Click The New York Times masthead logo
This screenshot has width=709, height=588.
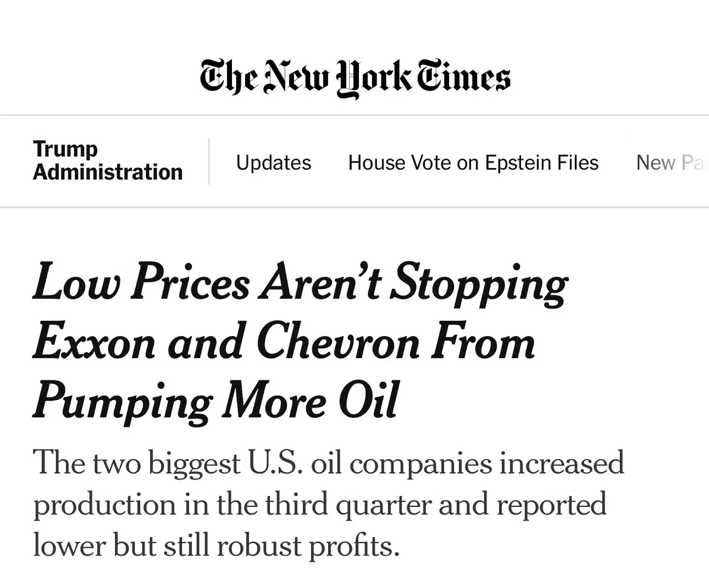[354, 77]
